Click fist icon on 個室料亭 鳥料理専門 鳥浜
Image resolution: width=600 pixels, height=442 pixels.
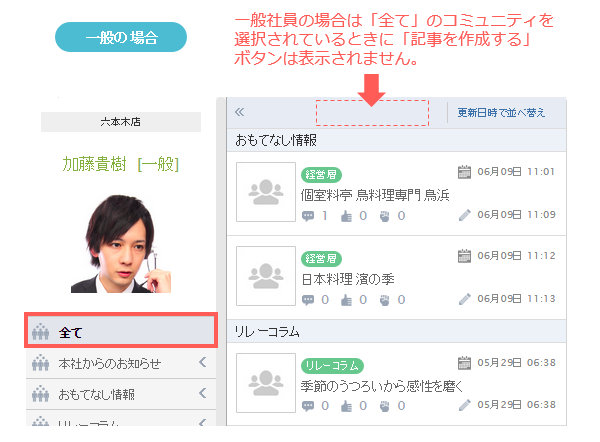pyautogui.click(x=384, y=216)
